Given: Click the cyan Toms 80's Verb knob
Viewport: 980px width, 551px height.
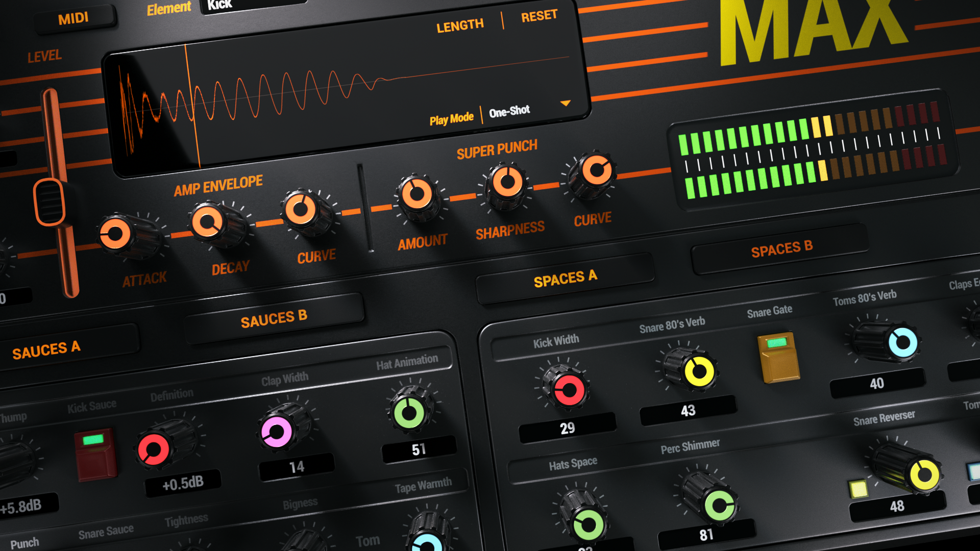Looking at the screenshot, I should tap(902, 342).
